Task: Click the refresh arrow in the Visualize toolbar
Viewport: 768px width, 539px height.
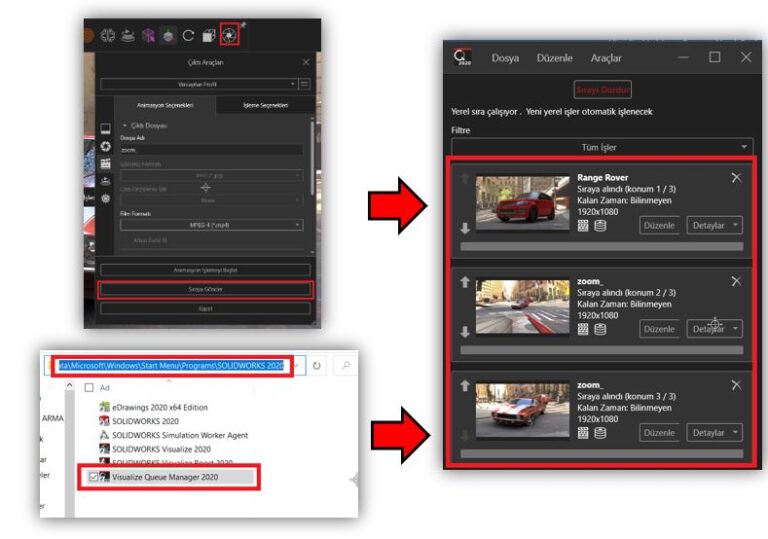Action: (x=187, y=36)
